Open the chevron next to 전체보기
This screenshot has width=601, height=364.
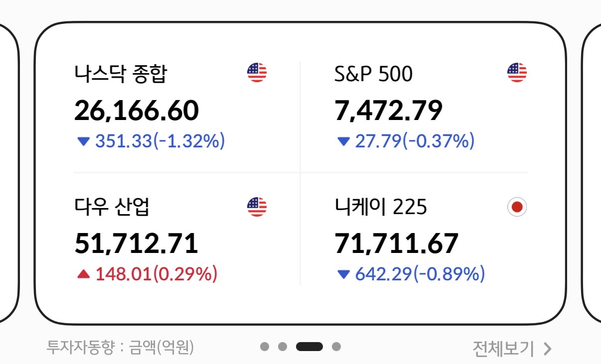click(x=547, y=349)
